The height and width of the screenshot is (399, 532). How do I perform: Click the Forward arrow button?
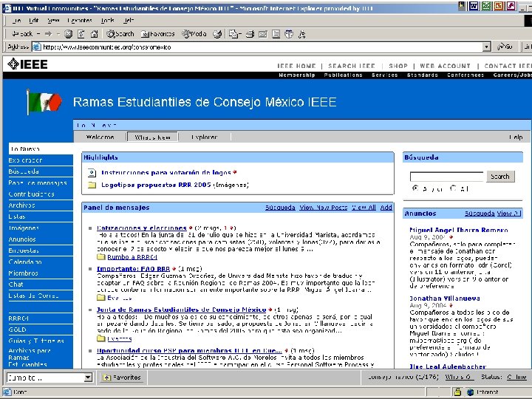[48, 34]
